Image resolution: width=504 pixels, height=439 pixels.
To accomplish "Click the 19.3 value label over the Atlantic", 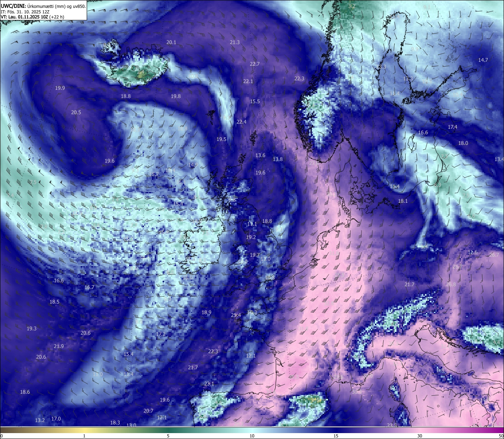I will pos(31,328).
